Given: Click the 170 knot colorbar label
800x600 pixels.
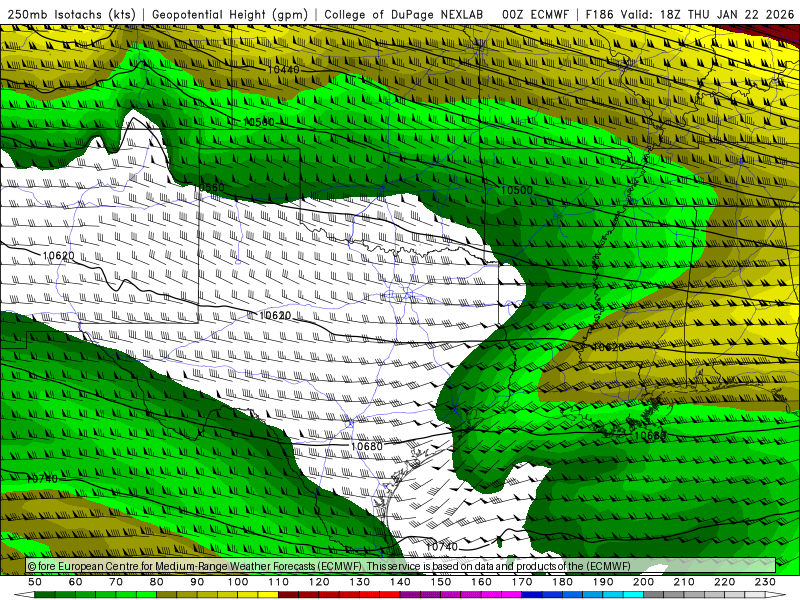Looking at the screenshot, I should click(522, 582).
